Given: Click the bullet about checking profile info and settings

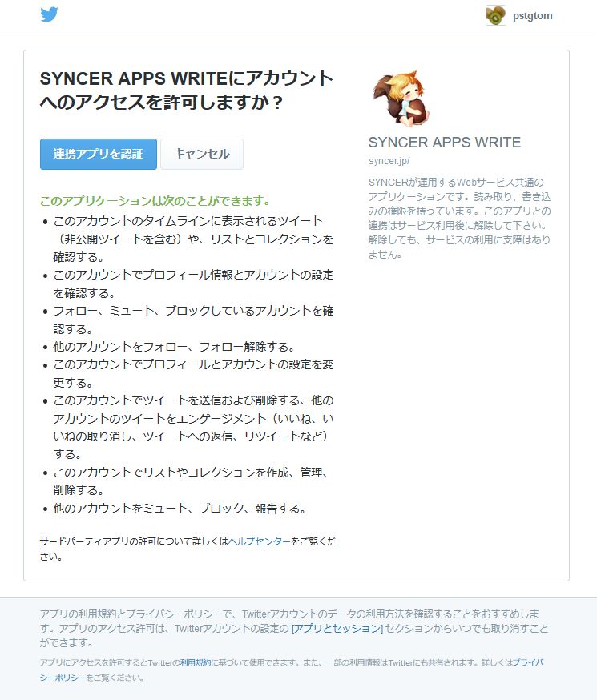Looking at the screenshot, I should [x=193, y=284].
